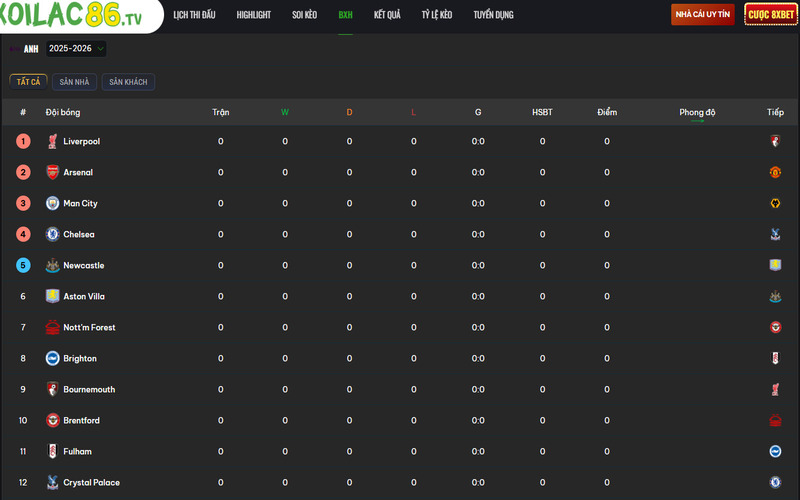Image resolution: width=800 pixels, height=500 pixels.
Task: Open the Bournemouth team name link
Action: [x=89, y=389]
